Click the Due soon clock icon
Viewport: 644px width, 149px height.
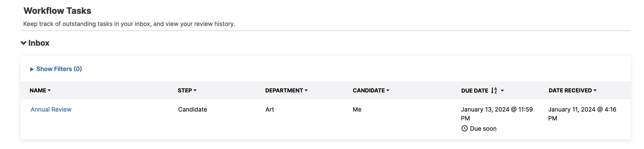tap(464, 128)
